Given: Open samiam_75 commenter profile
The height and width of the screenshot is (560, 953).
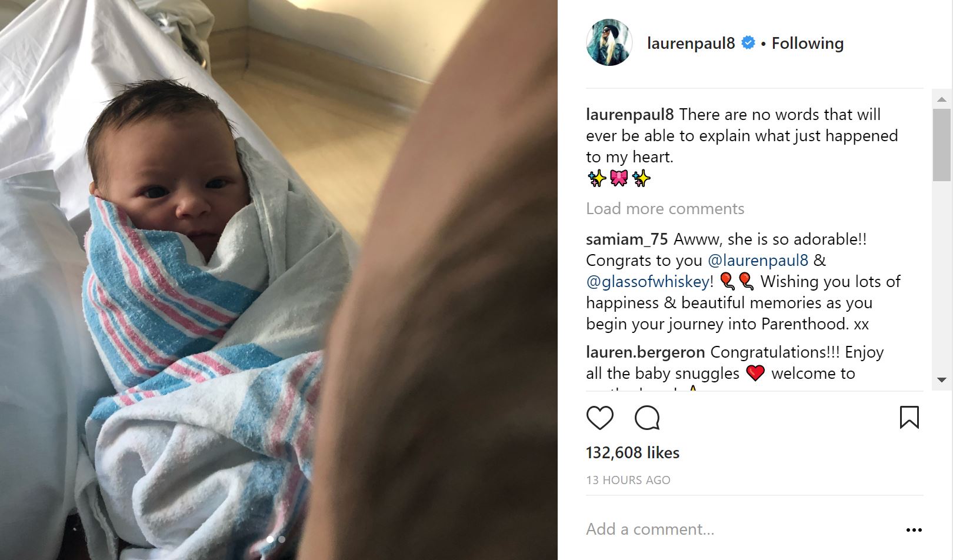Looking at the screenshot, I should pos(627,239).
